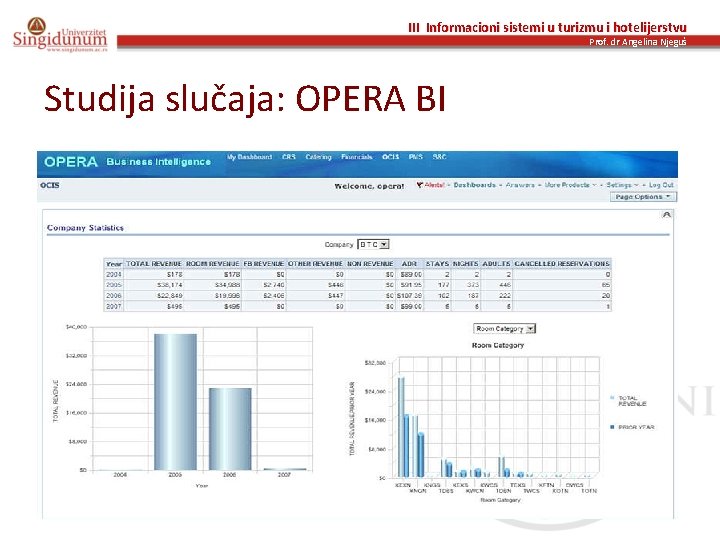The height and width of the screenshot is (540, 720).
Task: Click the NON REVENUE column header
Action: [x=370, y=264]
